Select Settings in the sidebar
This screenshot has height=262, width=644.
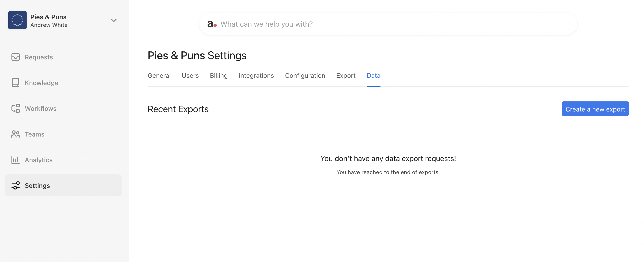tap(63, 186)
